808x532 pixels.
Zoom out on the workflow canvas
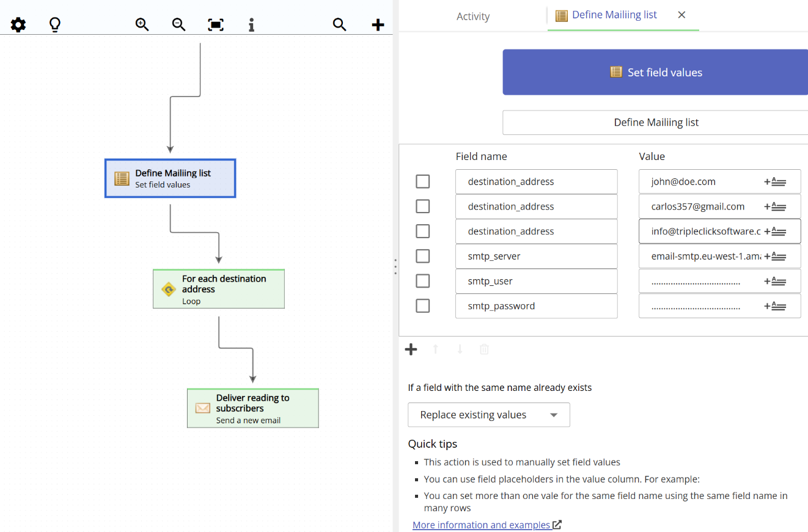[178, 25]
